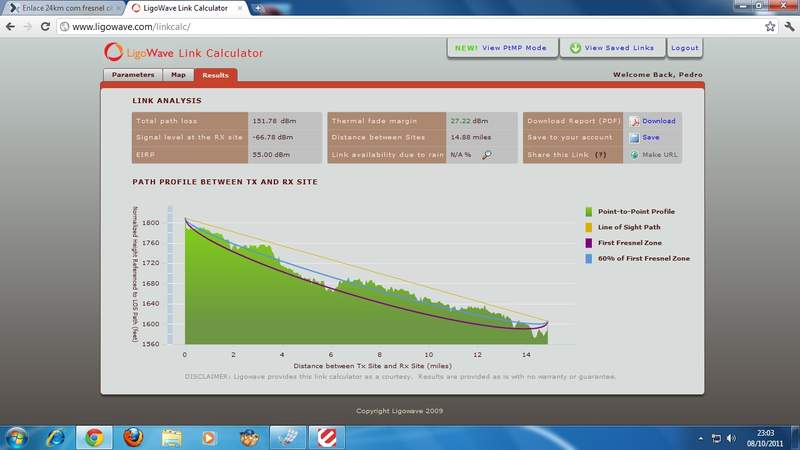Viewport: 800px width, 450px height.
Task: Click the green View Saved Links icon
Action: tap(575, 48)
